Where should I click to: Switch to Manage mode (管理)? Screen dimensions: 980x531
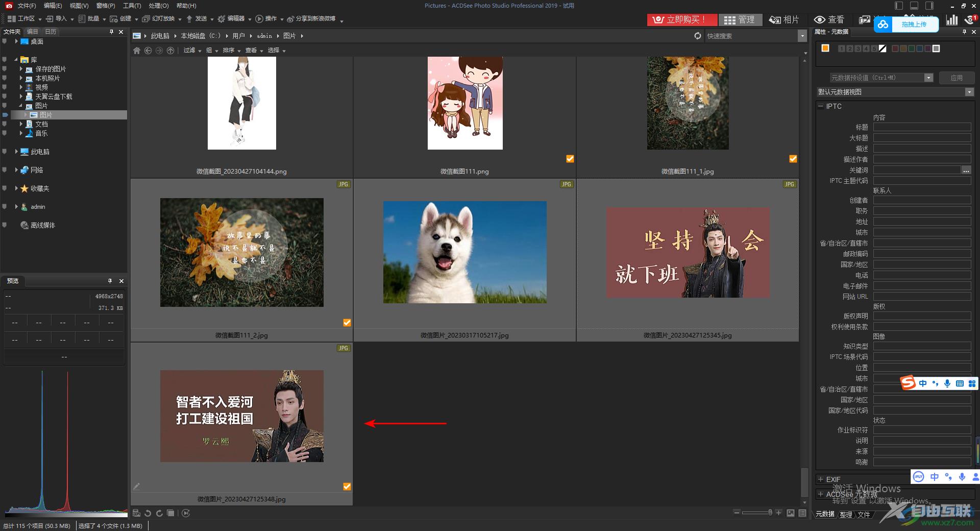click(x=740, y=19)
